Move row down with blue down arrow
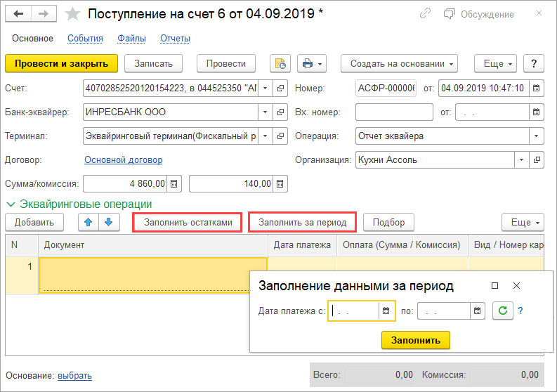The width and height of the screenshot is (557, 392). 109,222
